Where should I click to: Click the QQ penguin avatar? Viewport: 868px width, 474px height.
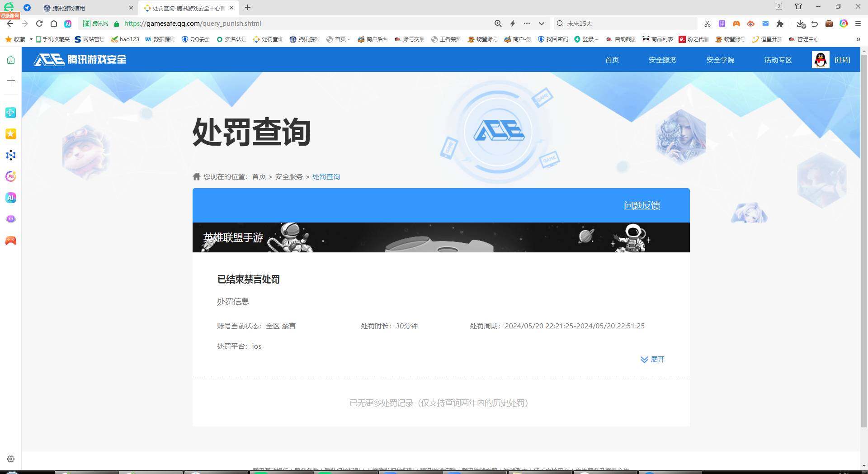point(820,60)
